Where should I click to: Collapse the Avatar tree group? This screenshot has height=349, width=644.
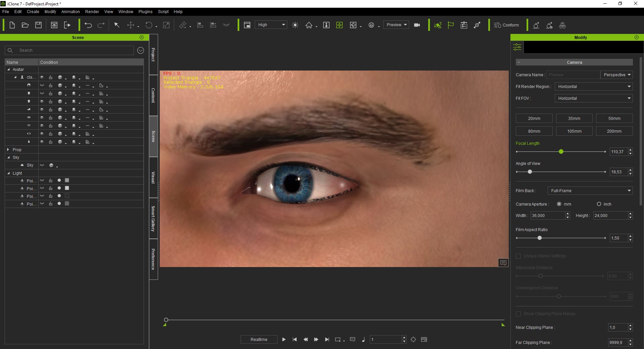8,70
